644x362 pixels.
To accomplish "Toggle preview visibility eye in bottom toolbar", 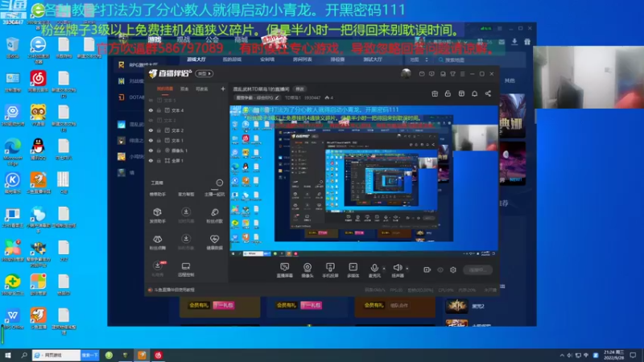I will coord(440,269).
